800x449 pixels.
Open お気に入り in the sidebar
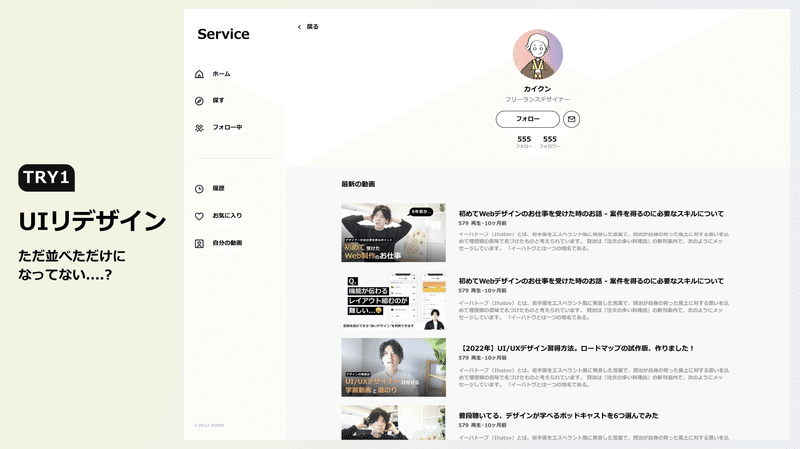pyautogui.click(x=228, y=216)
